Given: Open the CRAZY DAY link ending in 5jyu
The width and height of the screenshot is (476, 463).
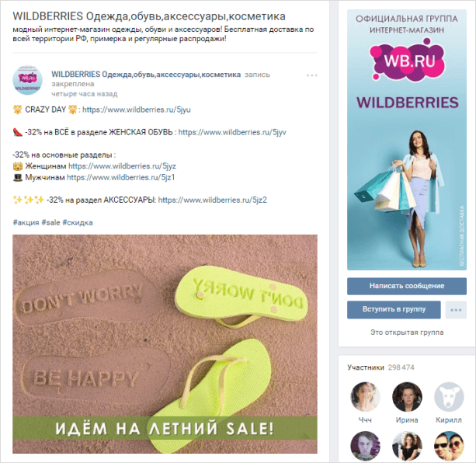Looking at the screenshot, I should [x=137, y=110].
